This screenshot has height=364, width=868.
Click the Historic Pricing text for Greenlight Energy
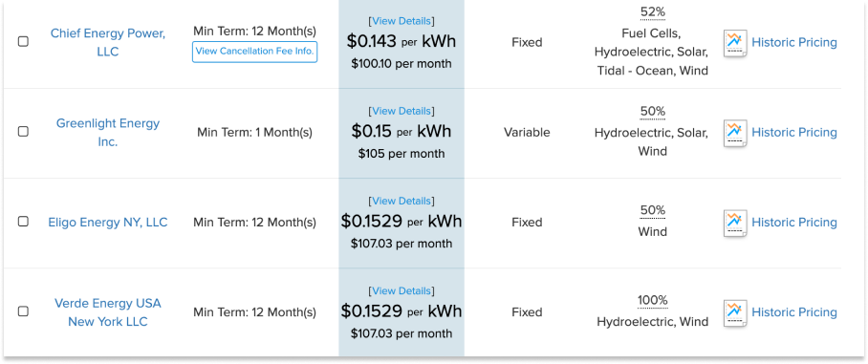794,132
